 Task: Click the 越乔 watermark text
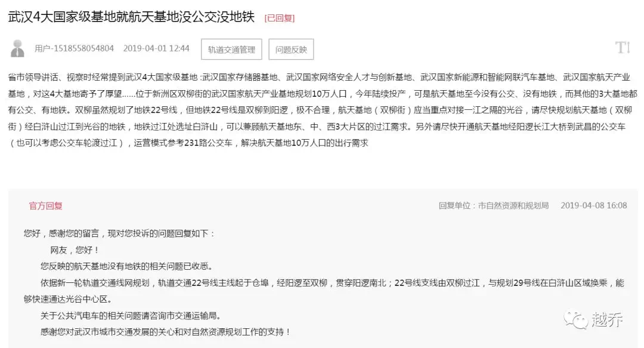[x=606, y=319]
